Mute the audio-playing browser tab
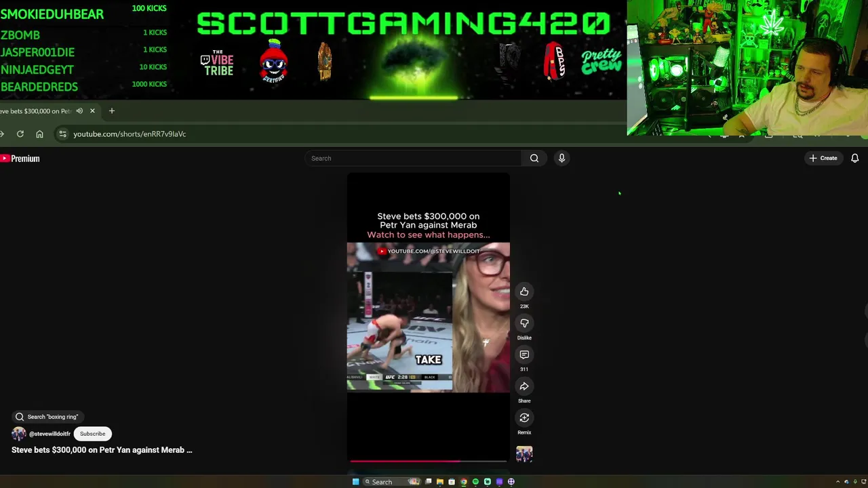This screenshot has height=488, width=868. [79, 111]
